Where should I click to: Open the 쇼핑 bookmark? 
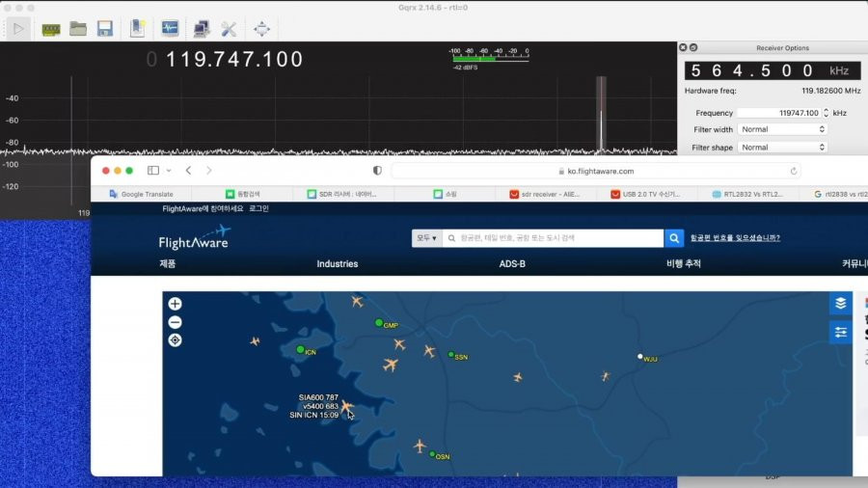(446, 194)
